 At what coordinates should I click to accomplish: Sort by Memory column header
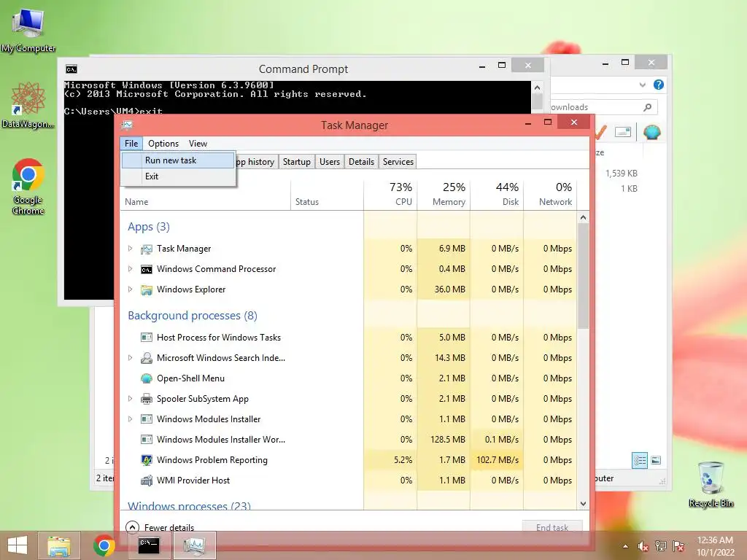coord(444,194)
